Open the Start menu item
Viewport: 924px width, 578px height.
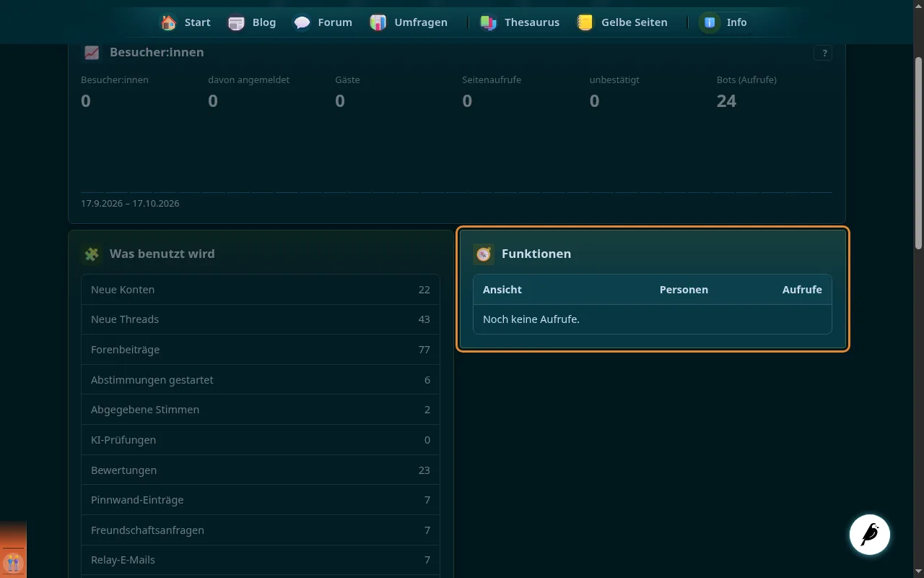click(x=186, y=22)
